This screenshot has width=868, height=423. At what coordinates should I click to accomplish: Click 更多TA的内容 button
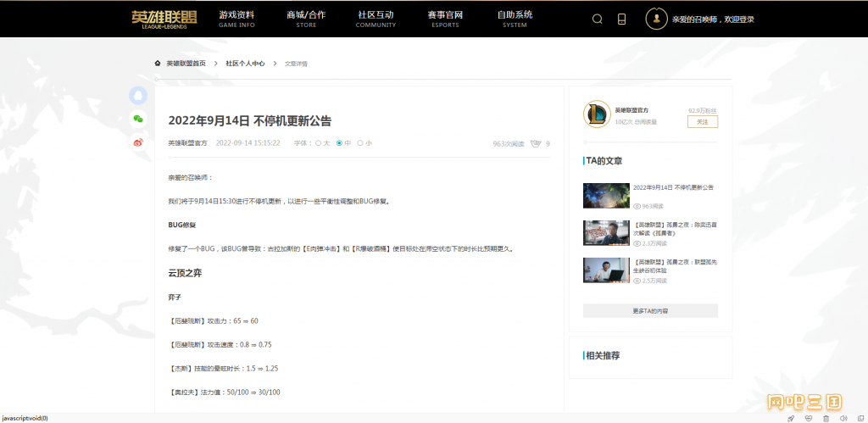[650, 311]
